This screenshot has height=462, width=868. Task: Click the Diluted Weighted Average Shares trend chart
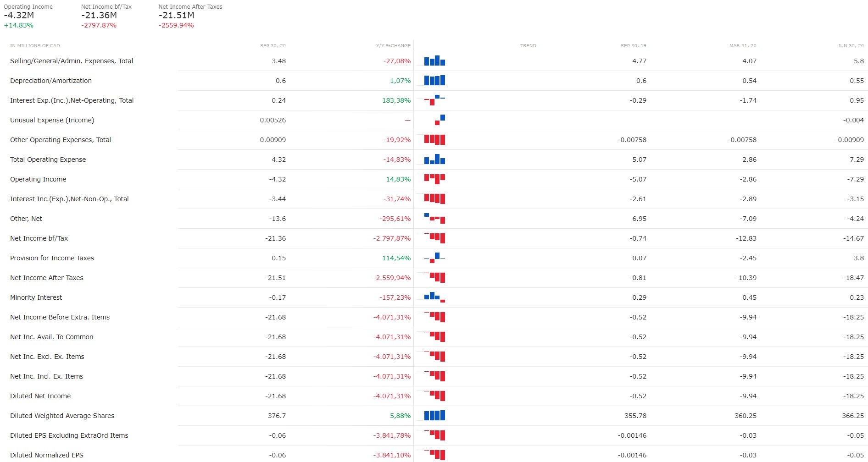point(434,415)
